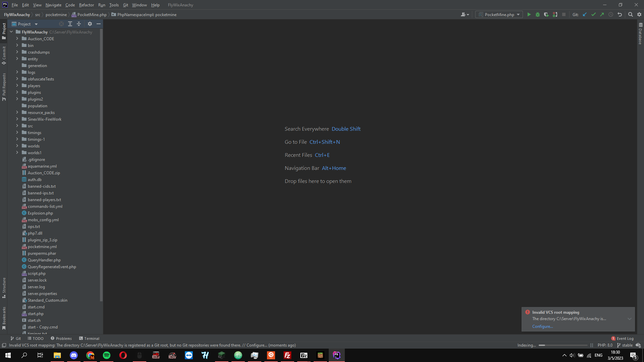This screenshot has width=644, height=362.
Task: Click the Git push arrow icon
Action: pos(602,14)
